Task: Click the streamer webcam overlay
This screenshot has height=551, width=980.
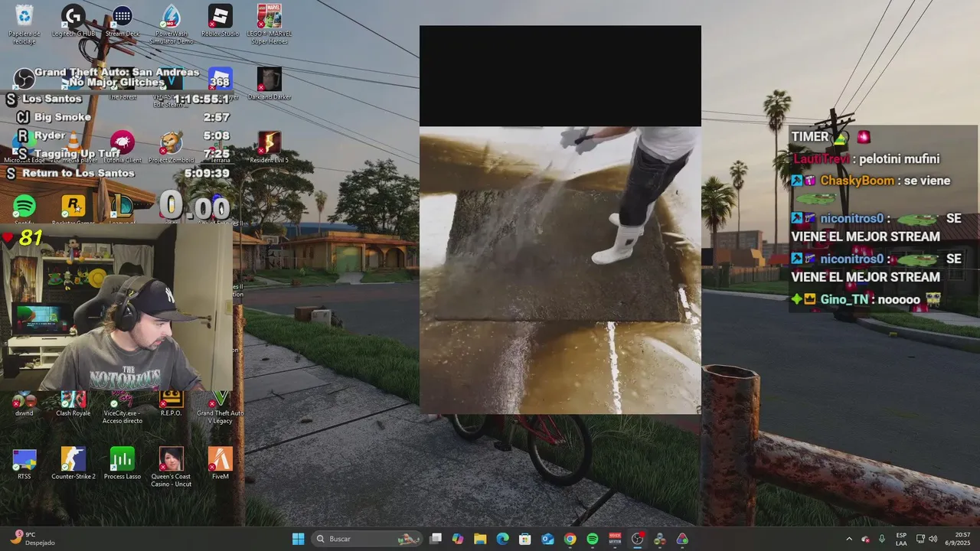Action: click(116, 308)
